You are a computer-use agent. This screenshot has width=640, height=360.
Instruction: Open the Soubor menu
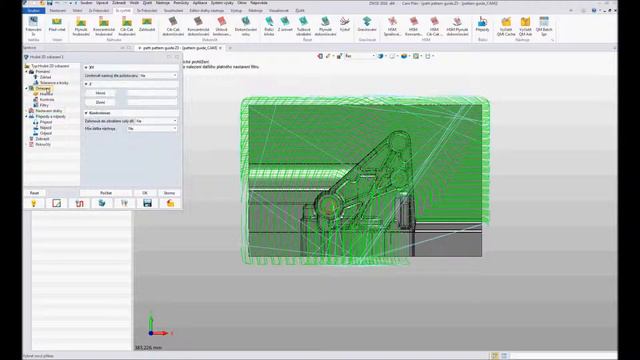[86, 3]
